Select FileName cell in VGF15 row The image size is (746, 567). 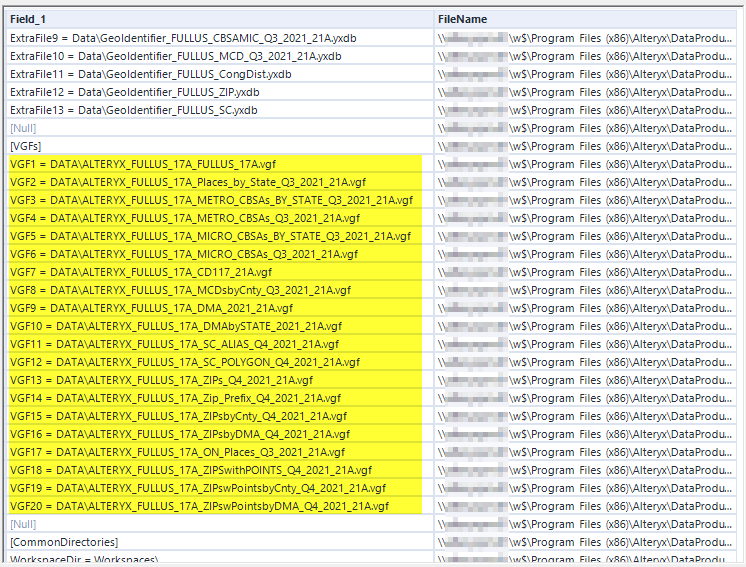coord(585,416)
